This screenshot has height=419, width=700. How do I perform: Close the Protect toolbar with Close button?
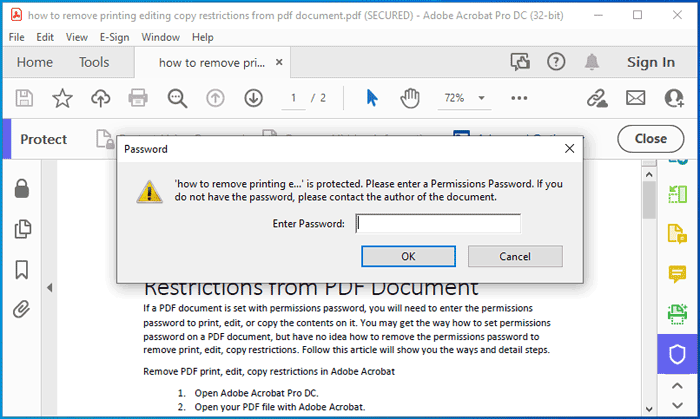click(650, 139)
